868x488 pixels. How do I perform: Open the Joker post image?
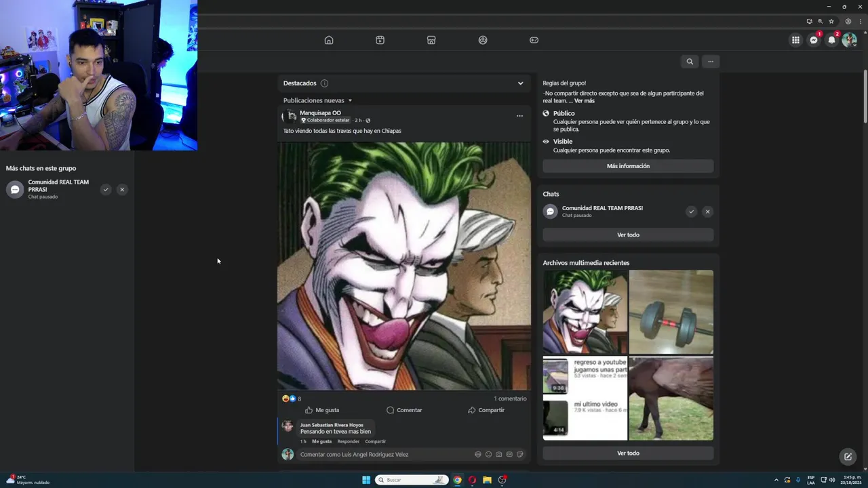404,266
